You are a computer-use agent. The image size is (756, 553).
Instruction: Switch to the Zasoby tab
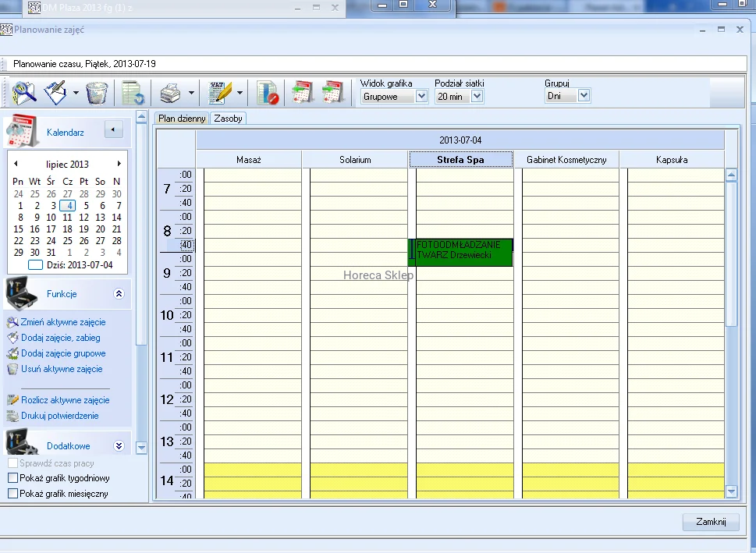tap(228, 119)
